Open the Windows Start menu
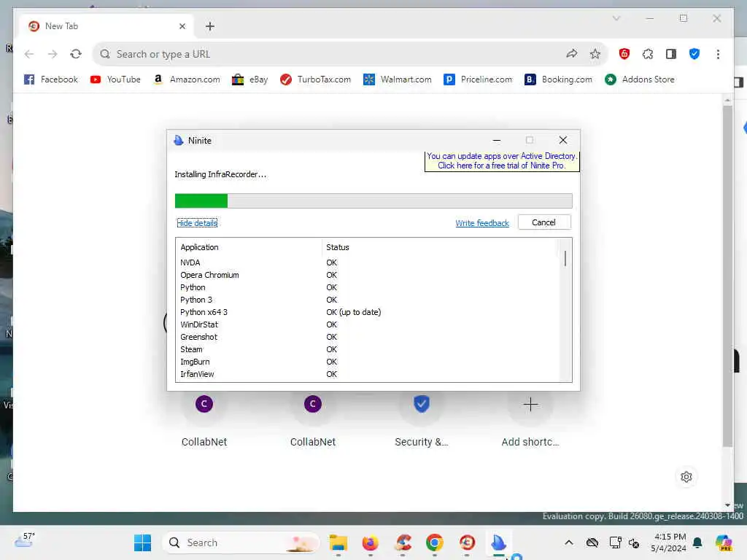The height and width of the screenshot is (560, 747). click(x=142, y=542)
